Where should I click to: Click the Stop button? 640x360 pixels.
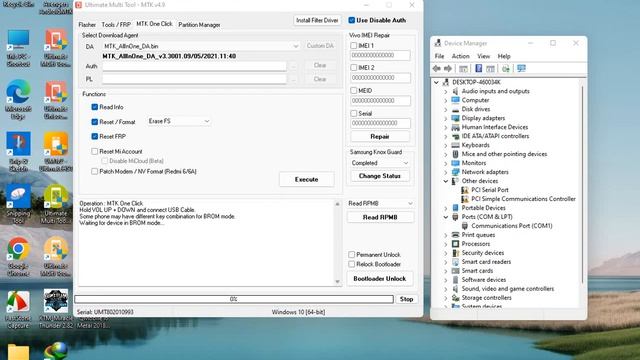[x=407, y=299]
